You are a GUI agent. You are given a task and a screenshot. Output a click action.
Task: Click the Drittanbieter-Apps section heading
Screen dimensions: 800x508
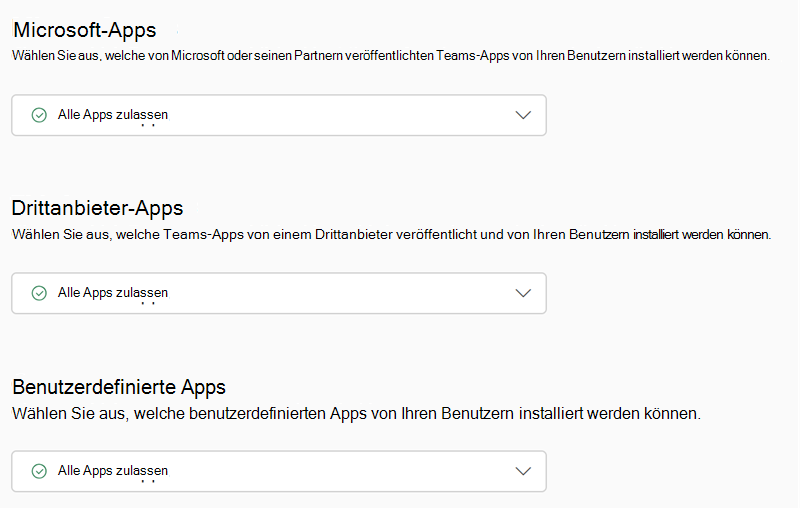click(x=97, y=208)
